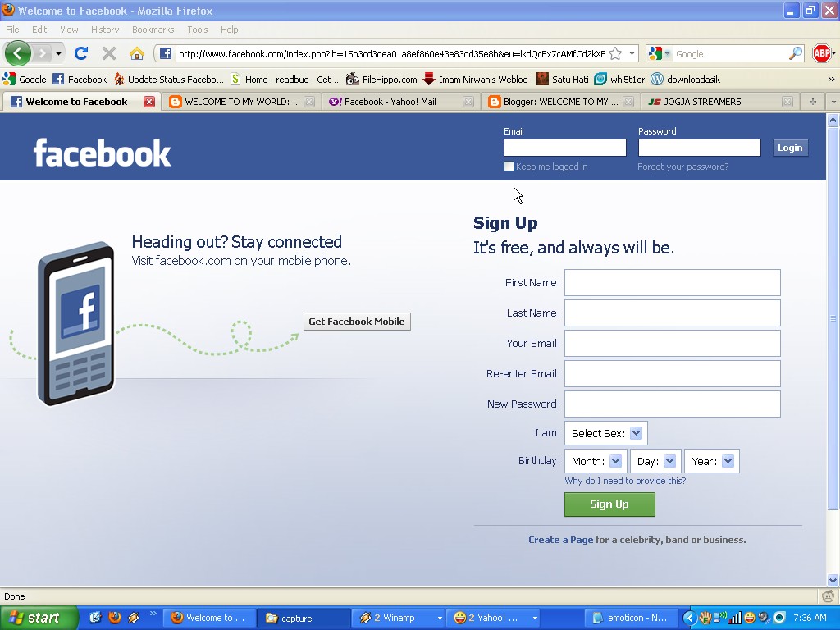Click the Windows start button

point(39,618)
